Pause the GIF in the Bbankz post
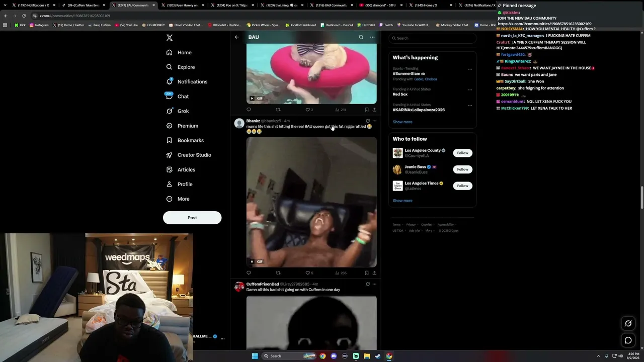Image resolution: width=644 pixels, height=362 pixels. tap(252, 261)
